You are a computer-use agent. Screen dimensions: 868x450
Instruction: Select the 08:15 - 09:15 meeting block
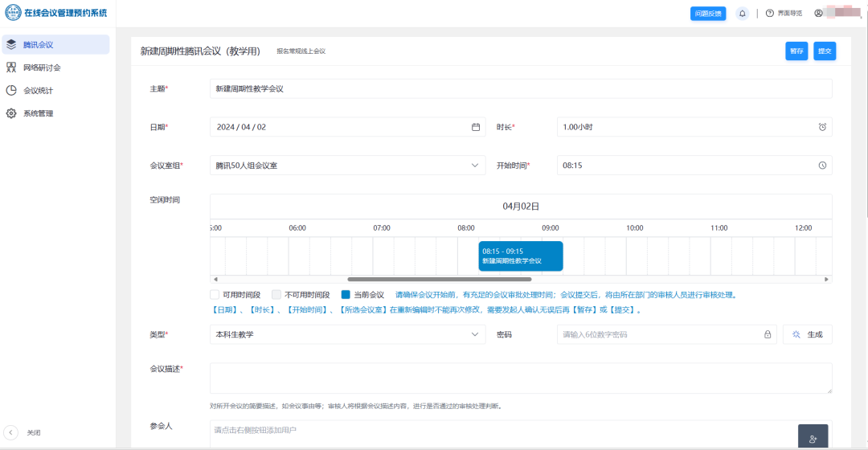(x=521, y=256)
